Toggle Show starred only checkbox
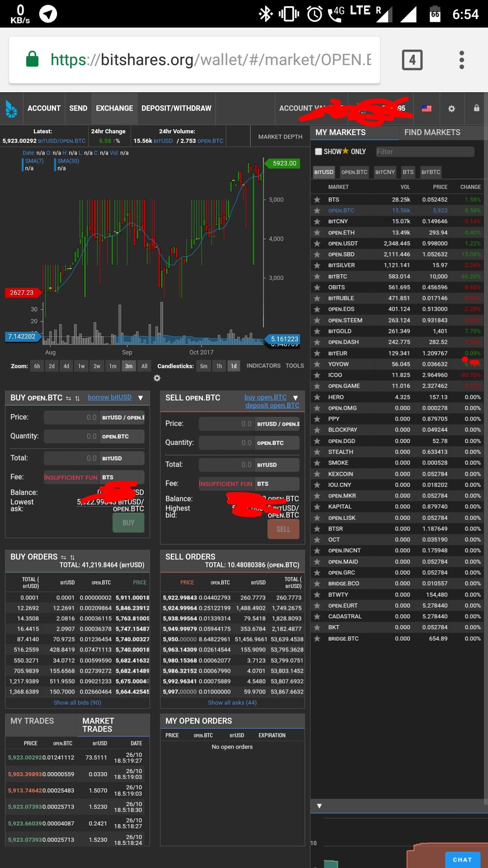 (x=319, y=151)
